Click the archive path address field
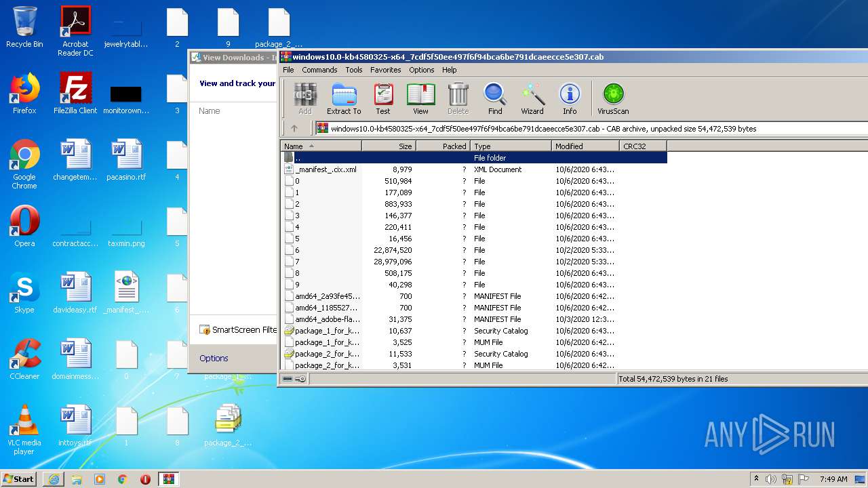868x488 pixels. coord(590,128)
